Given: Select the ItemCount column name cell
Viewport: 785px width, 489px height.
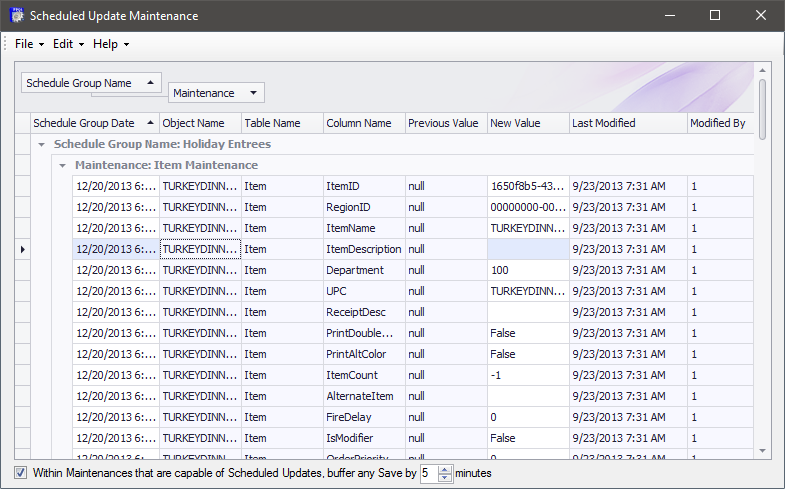Looking at the screenshot, I should [x=364, y=375].
